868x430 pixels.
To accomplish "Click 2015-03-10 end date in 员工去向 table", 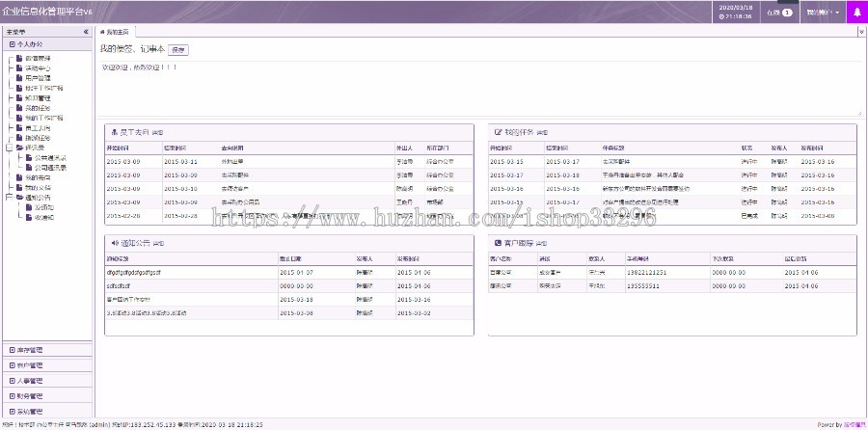I will point(180,189).
